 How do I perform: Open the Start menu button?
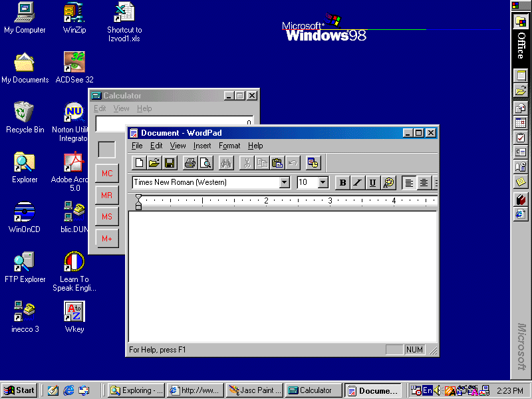(19, 390)
